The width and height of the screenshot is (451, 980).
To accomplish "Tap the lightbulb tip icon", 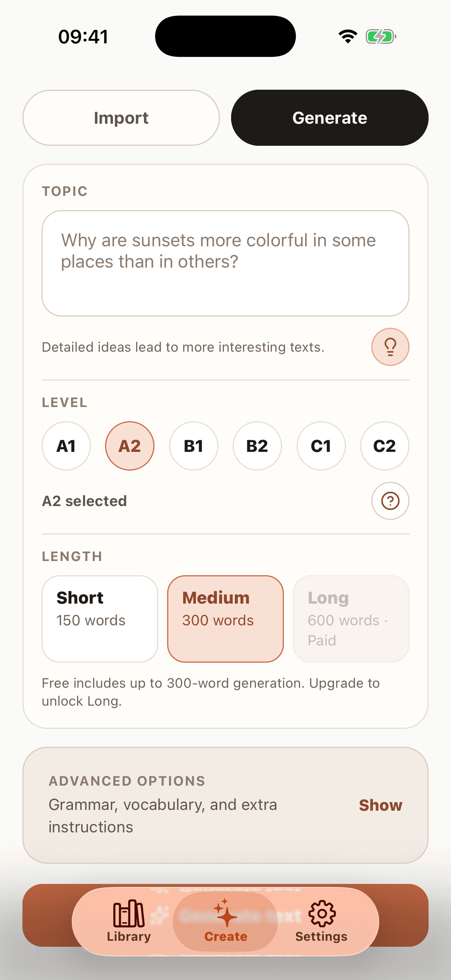I will [x=390, y=346].
